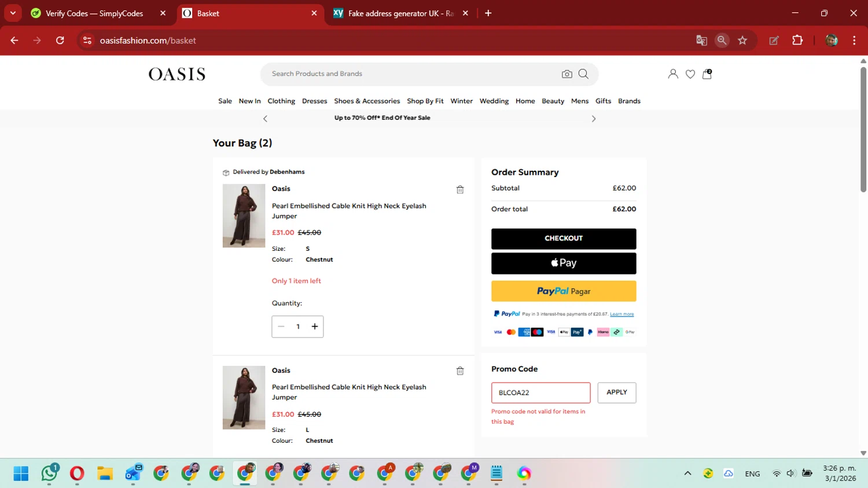The image size is (868, 488).
Task: Open the browser translate icon
Action: [701, 41]
